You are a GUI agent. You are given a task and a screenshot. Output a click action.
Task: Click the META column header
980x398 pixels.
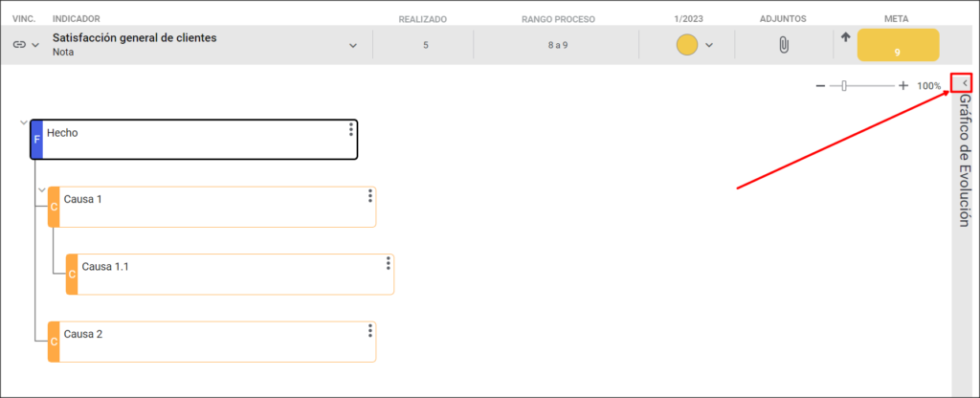point(898,19)
